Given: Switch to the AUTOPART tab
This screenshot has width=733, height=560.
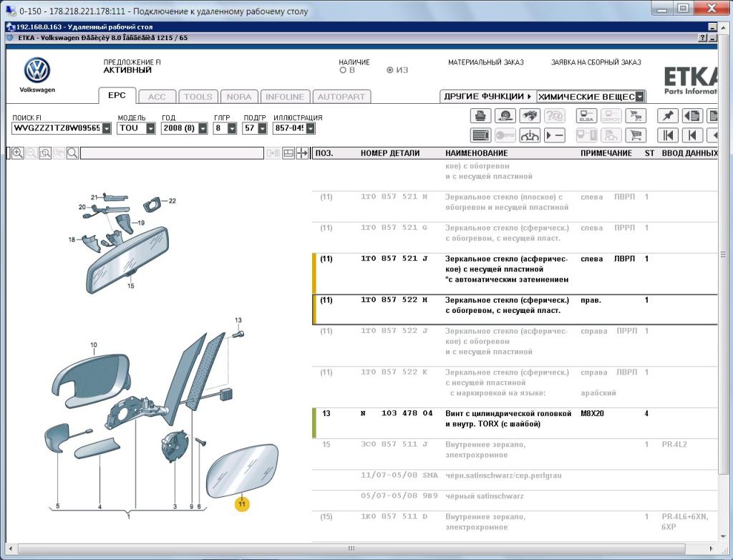Looking at the screenshot, I should (341, 97).
